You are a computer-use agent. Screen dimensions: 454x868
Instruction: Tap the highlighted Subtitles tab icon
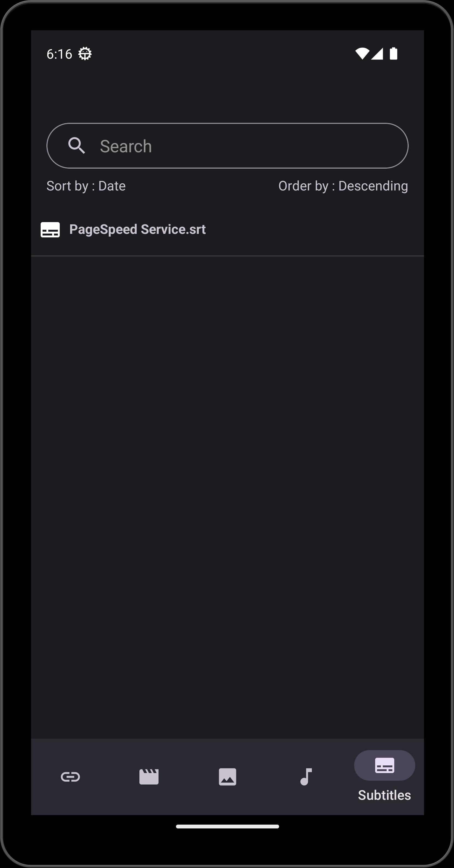pyautogui.click(x=385, y=765)
